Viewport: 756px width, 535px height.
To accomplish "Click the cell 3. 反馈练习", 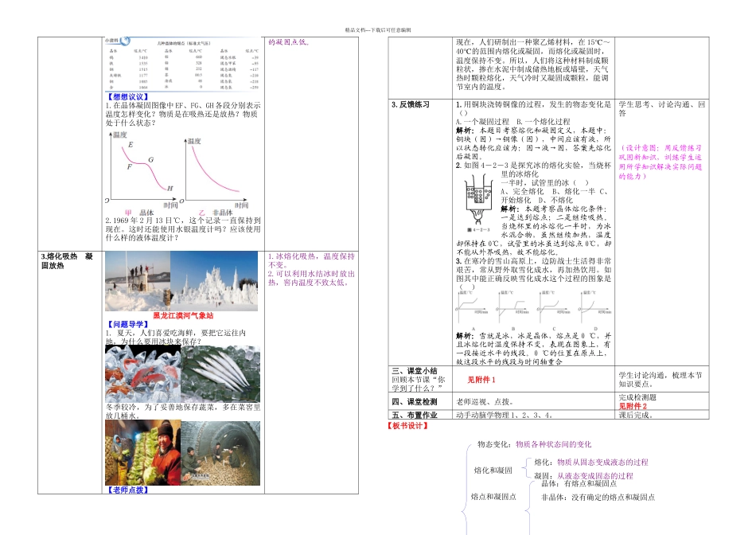I will [x=411, y=104].
